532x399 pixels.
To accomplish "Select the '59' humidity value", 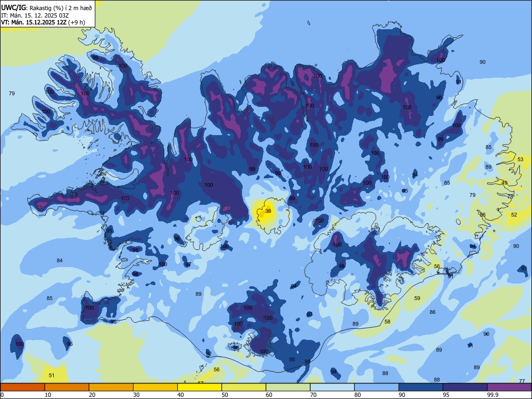I will 417,298.
